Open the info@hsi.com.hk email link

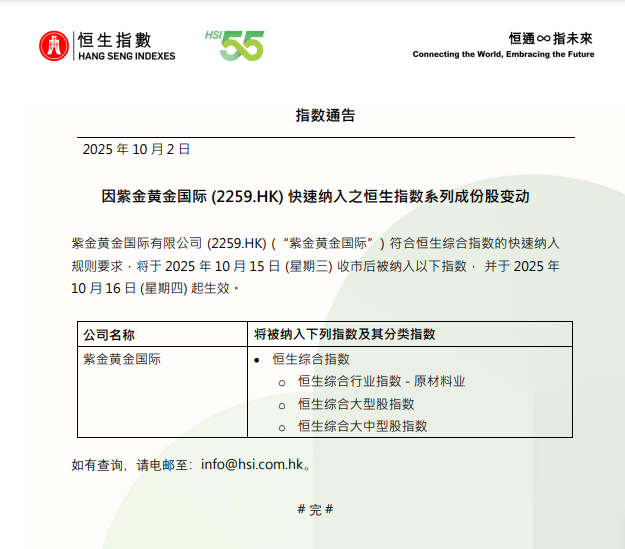click(x=251, y=465)
